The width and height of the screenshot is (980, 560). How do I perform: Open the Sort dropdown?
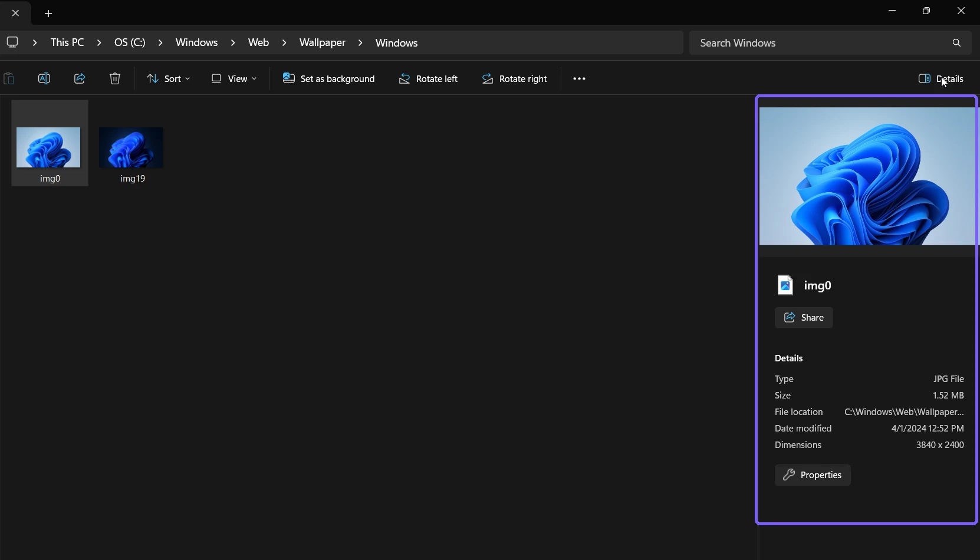(168, 78)
